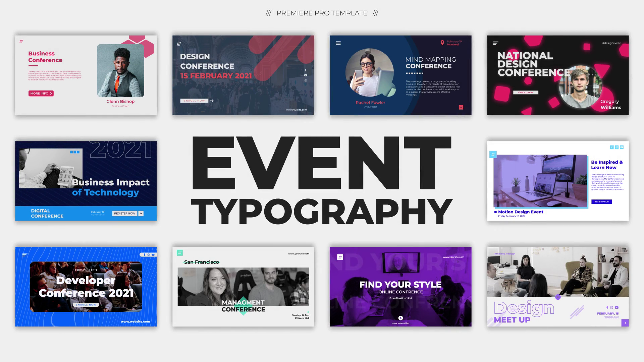The height and width of the screenshot is (362, 644).
Task: Click the blue arrow button next to REGISTER NOW
Action: click(141, 213)
